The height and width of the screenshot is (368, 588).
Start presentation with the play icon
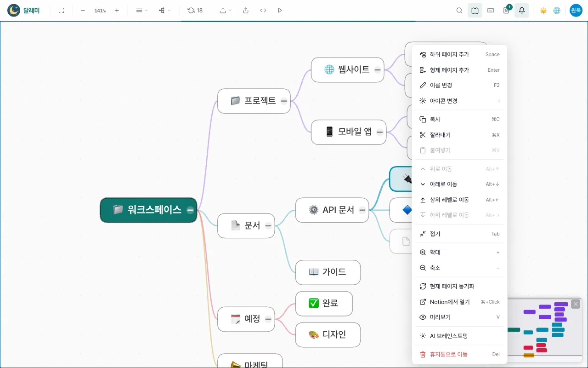280,11
